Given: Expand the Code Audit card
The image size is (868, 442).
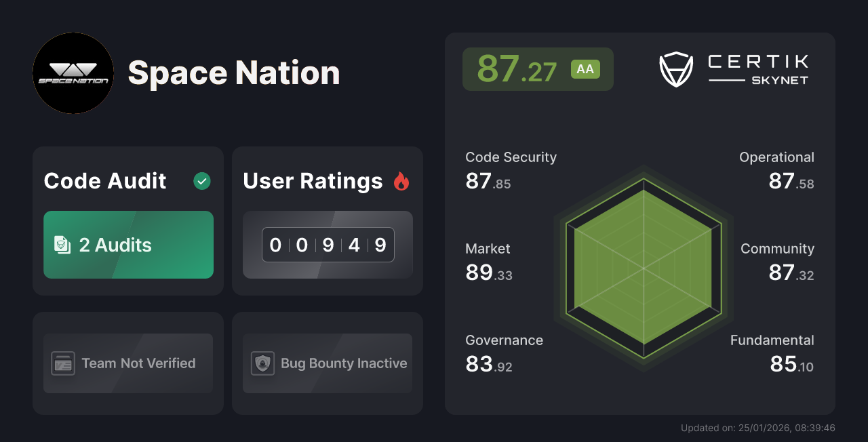Looking at the screenshot, I should click(x=127, y=220).
